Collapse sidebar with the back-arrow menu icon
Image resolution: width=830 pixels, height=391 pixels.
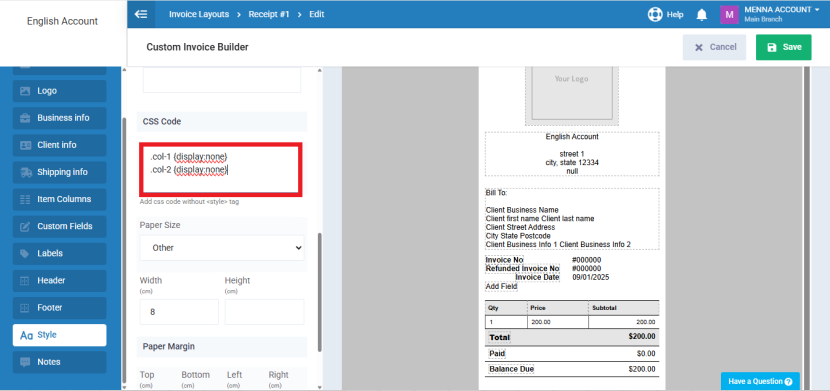pos(141,14)
